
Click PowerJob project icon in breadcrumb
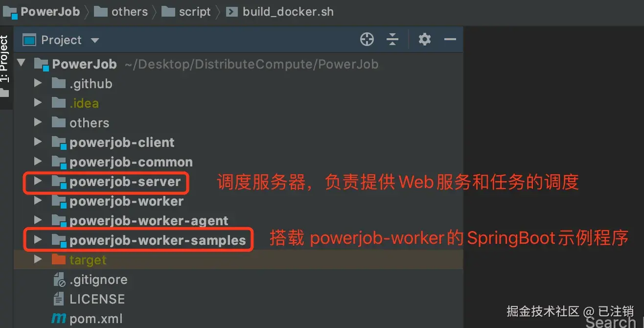(x=10, y=12)
